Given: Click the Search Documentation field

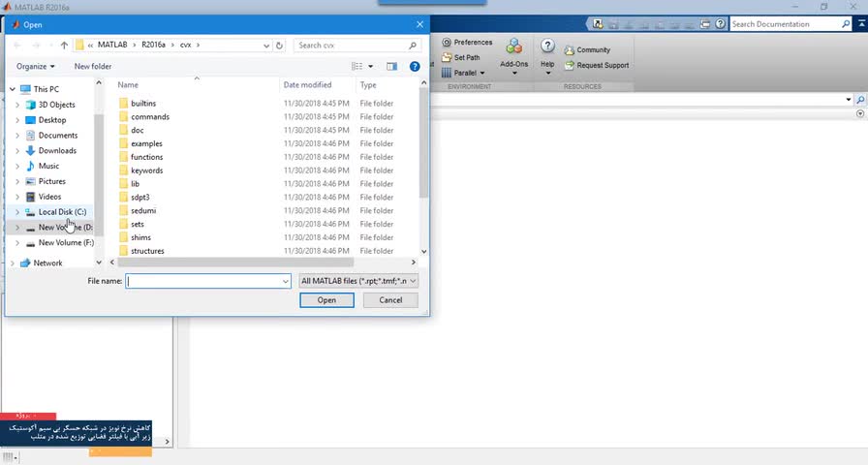Looking at the screenshot, I should 785,24.
